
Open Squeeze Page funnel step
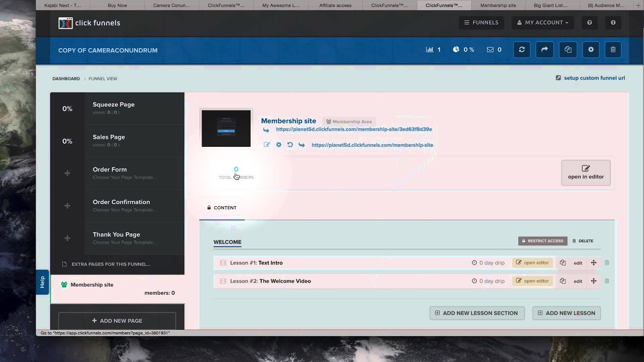(x=117, y=109)
